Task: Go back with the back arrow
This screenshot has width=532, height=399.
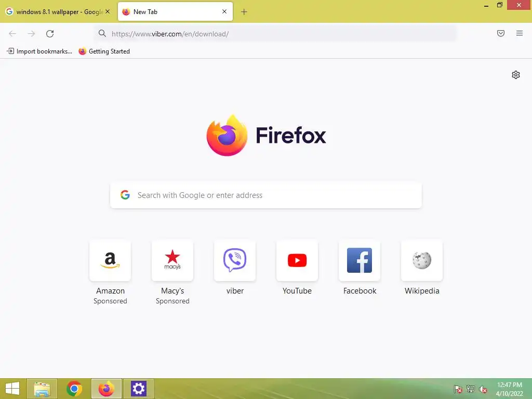Action: [12, 34]
